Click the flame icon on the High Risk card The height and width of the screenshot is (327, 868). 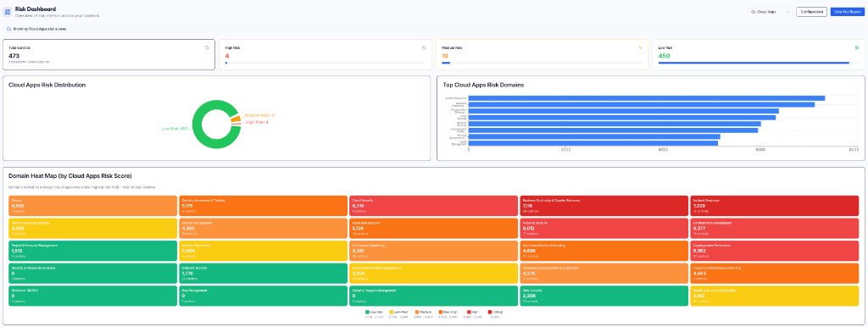pyautogui.click(x=424, y=47)
